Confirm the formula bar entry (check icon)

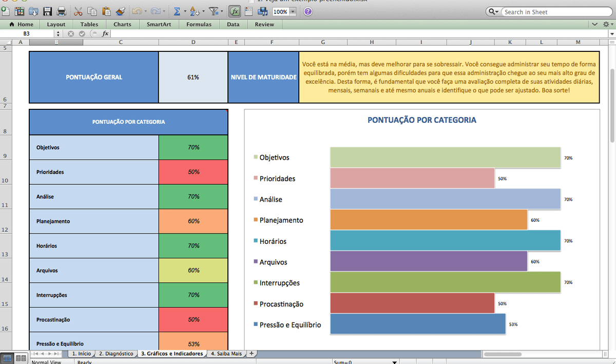click(x=82, y=33)
